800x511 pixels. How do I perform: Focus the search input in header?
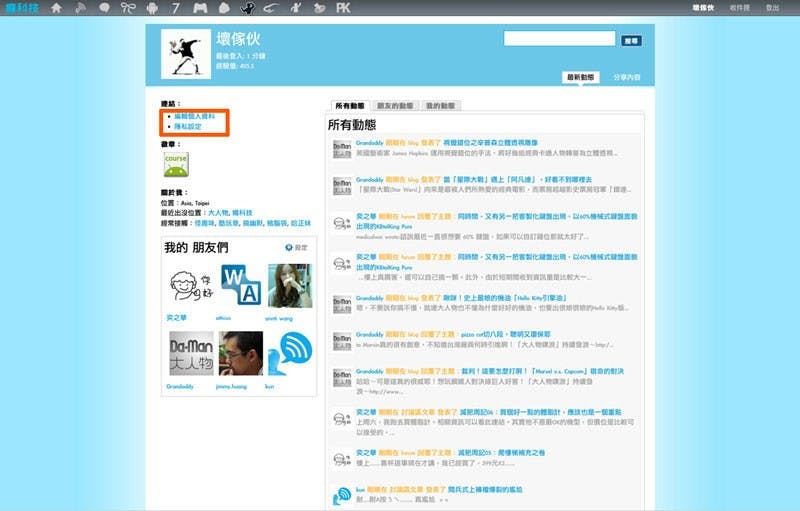click(559, 39)
